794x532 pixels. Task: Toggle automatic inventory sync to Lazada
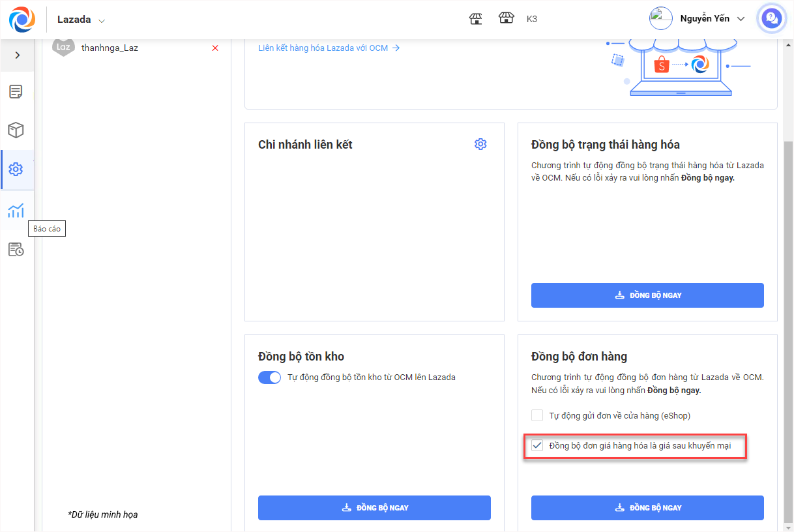click(269, 377)
